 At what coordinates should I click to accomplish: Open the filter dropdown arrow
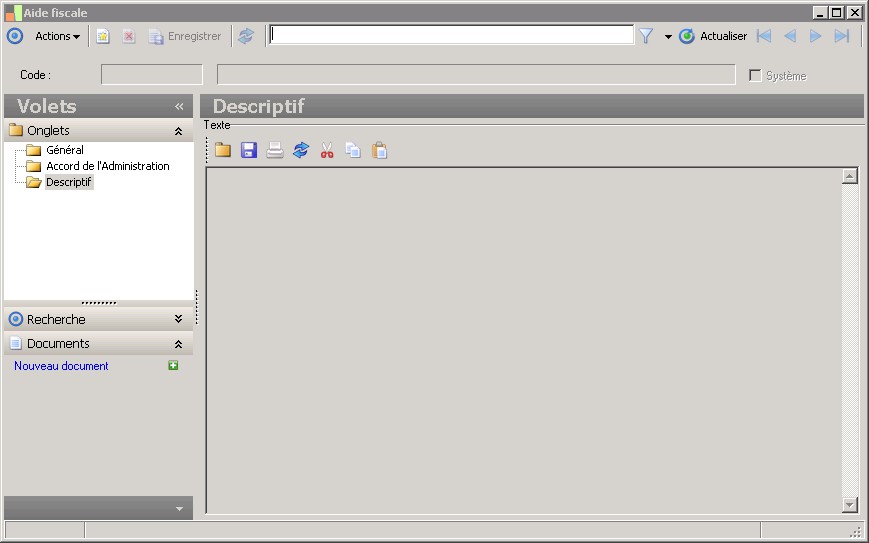pos(668,37)
